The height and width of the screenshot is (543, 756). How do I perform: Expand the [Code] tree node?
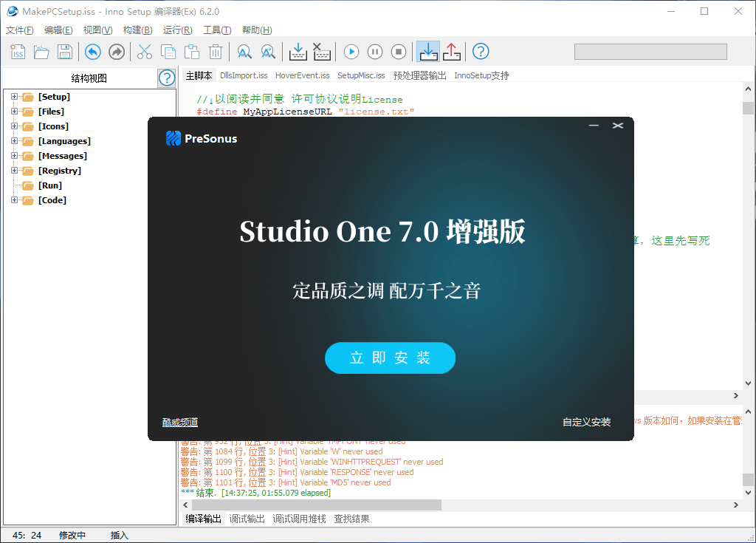click(x=15, y=199)
